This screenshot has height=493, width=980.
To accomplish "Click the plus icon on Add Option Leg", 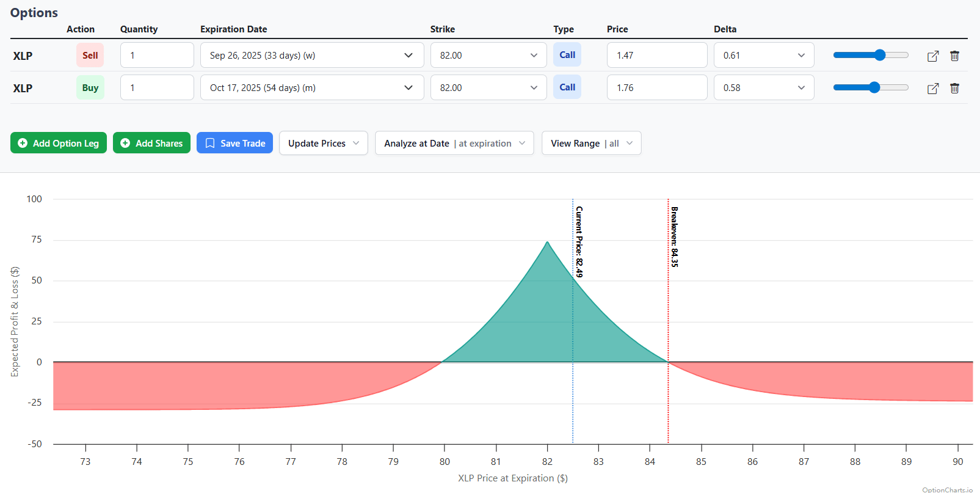I will click(23, 143).
